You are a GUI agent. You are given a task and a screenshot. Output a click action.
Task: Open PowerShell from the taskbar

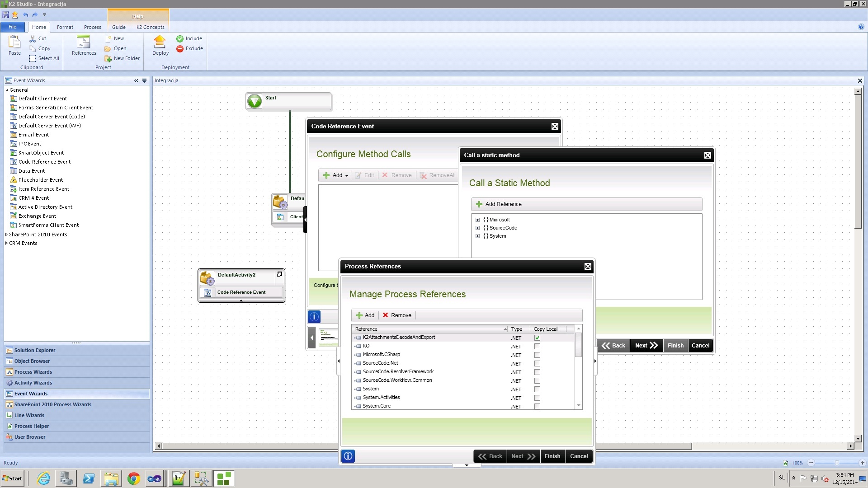(x=89, y=479)
